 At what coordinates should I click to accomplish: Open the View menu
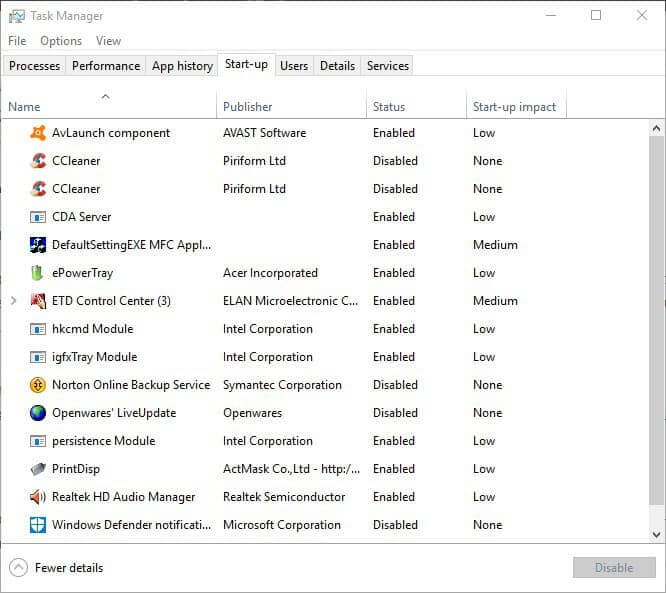[x=108, y=41]
